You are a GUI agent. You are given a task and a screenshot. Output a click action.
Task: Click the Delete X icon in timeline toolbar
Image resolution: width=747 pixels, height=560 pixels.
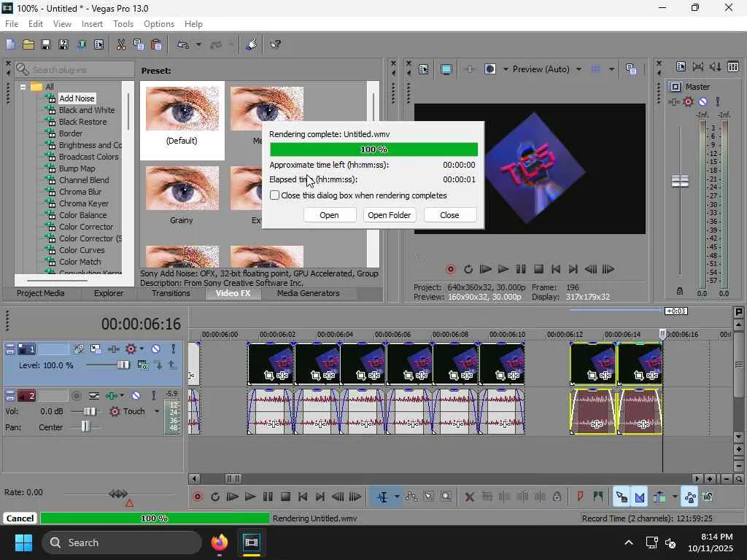tap(469, 497)
